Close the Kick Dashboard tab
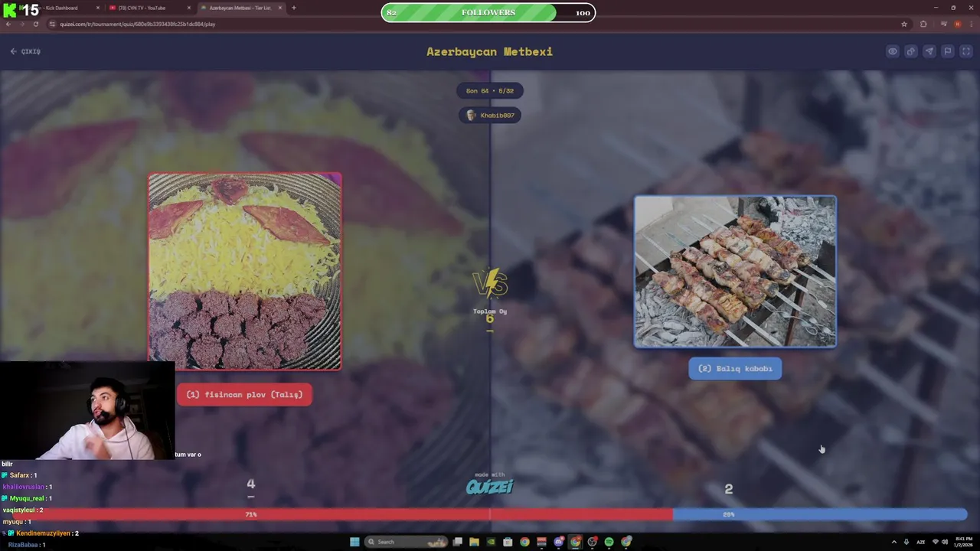 pos(98,8)
